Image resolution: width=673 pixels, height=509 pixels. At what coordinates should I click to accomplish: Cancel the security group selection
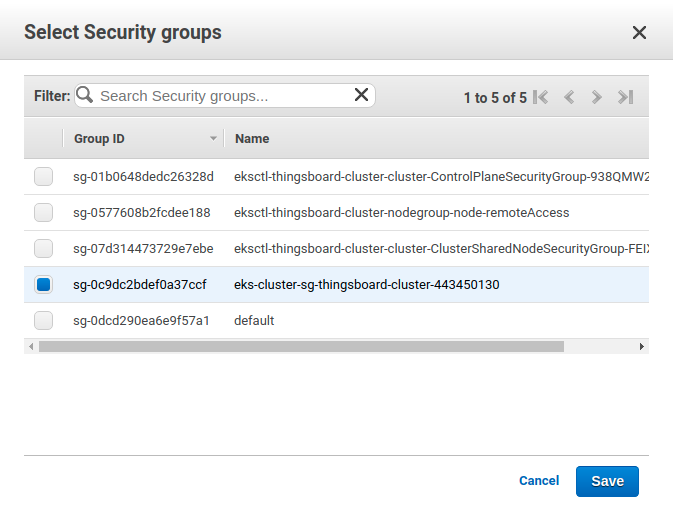(539, 481)
